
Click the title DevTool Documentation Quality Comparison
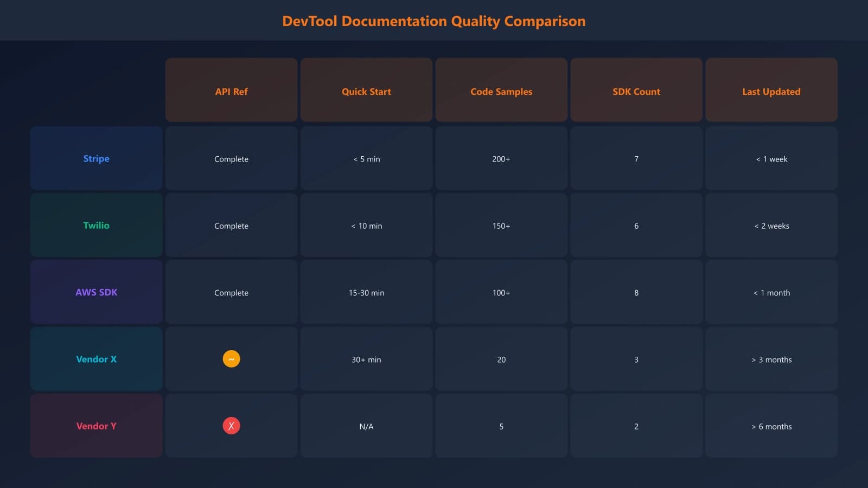(434, 21)
